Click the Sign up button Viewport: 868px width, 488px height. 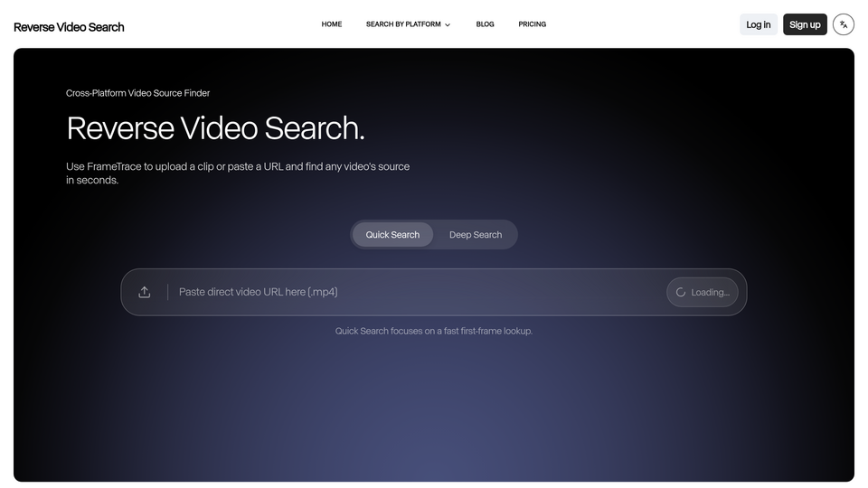click(x=805, y=24)
